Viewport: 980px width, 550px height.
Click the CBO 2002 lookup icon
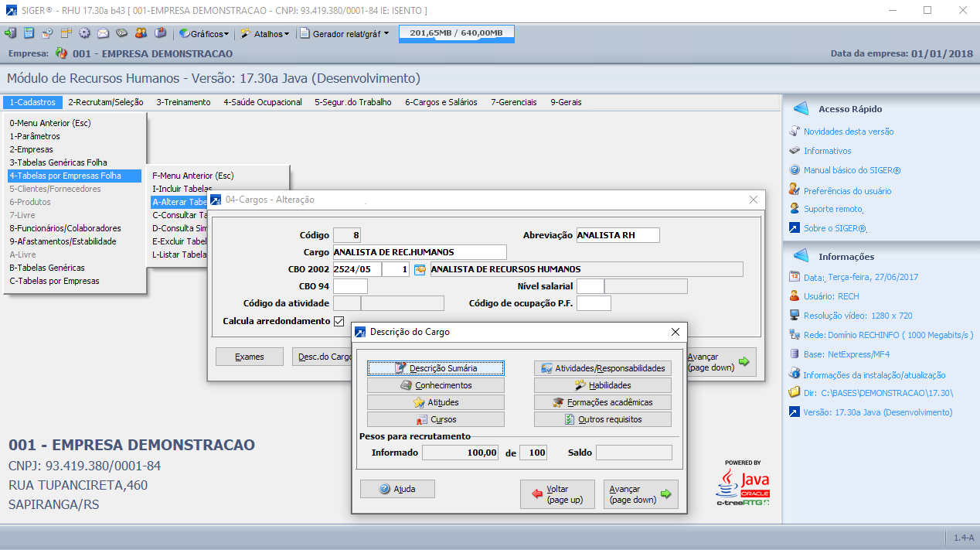coord(420,269)
